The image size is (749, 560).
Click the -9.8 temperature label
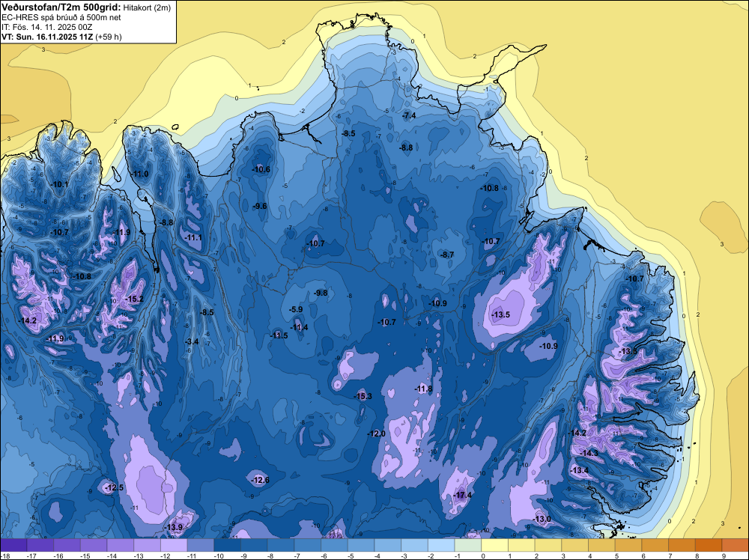pos(321,293)
